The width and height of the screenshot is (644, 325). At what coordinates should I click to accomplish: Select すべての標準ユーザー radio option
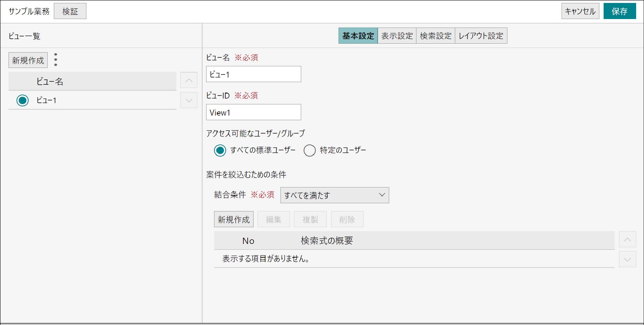point(220,150)
